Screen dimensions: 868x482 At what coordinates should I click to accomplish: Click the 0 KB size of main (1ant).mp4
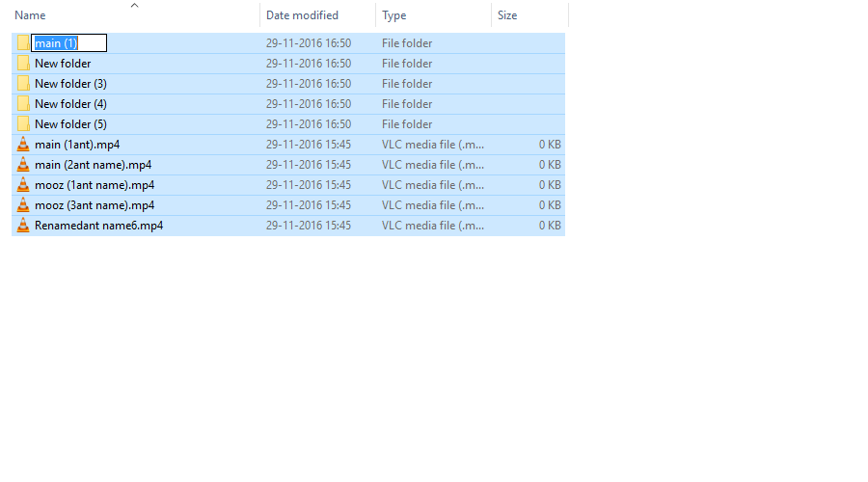pos(549,145)
